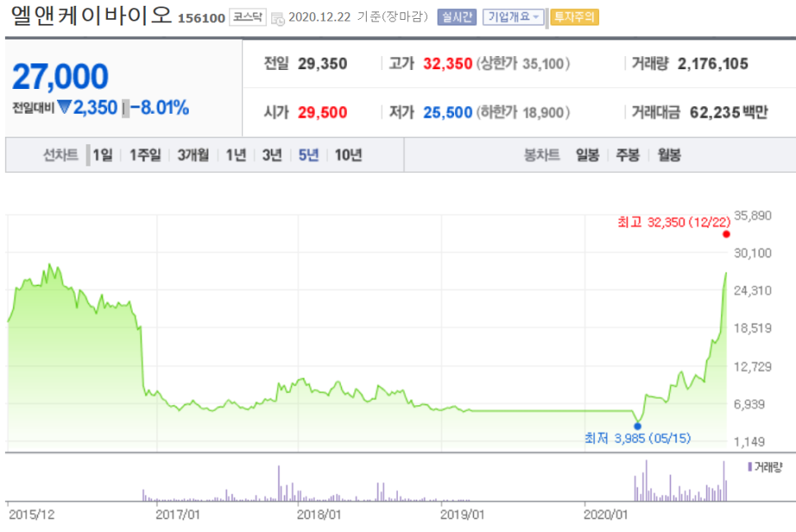Click the -8.01% change rate
Image resolution: width=796 pixels, height=532 pixels.
[159, 108]
